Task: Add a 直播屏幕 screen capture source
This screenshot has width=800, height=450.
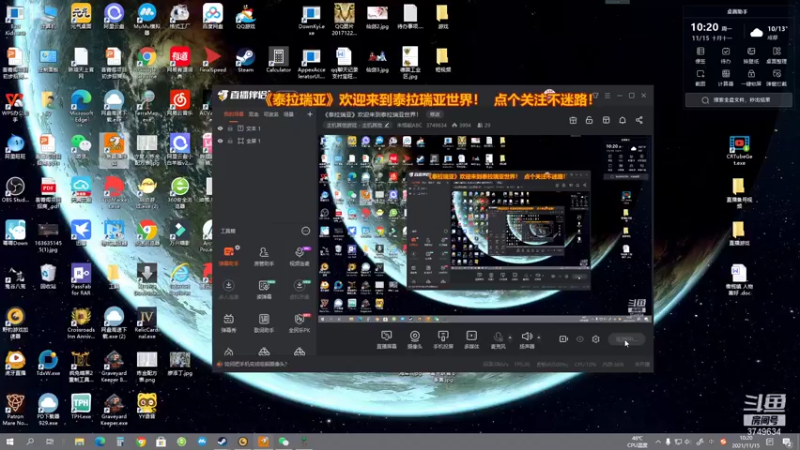Action: [386, 339]
